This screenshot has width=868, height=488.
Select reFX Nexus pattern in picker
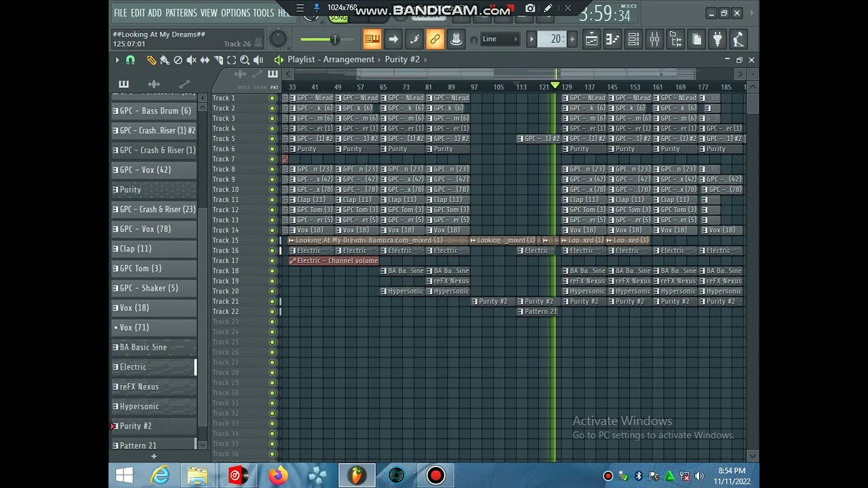tap(154, 386)
